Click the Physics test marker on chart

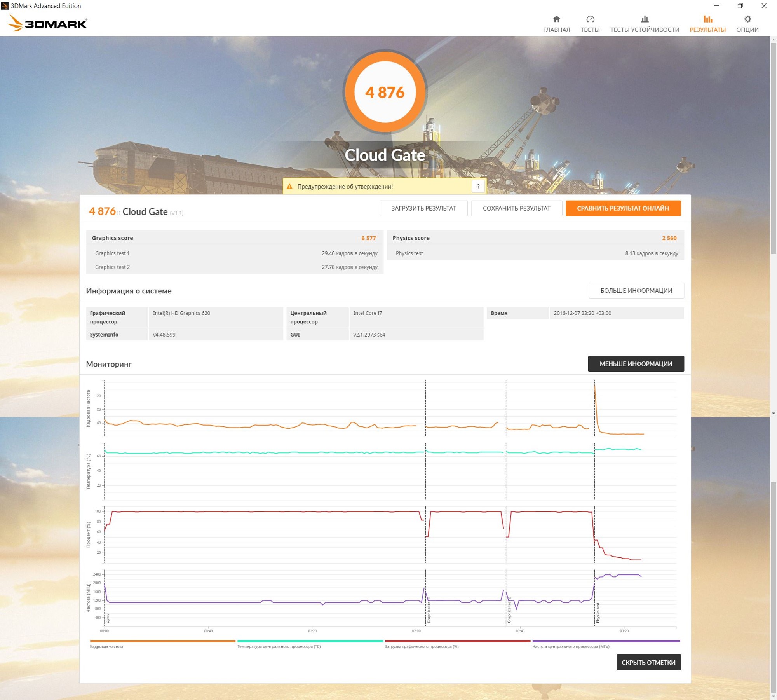[598, 613]
